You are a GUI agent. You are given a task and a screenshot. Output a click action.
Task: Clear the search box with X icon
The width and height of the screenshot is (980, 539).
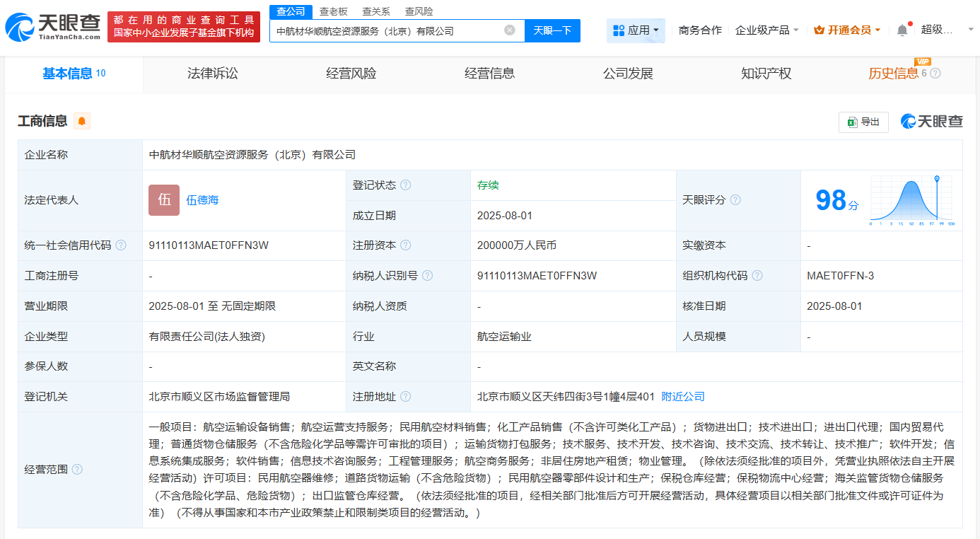pyautogui.click(x=510, y=30)
